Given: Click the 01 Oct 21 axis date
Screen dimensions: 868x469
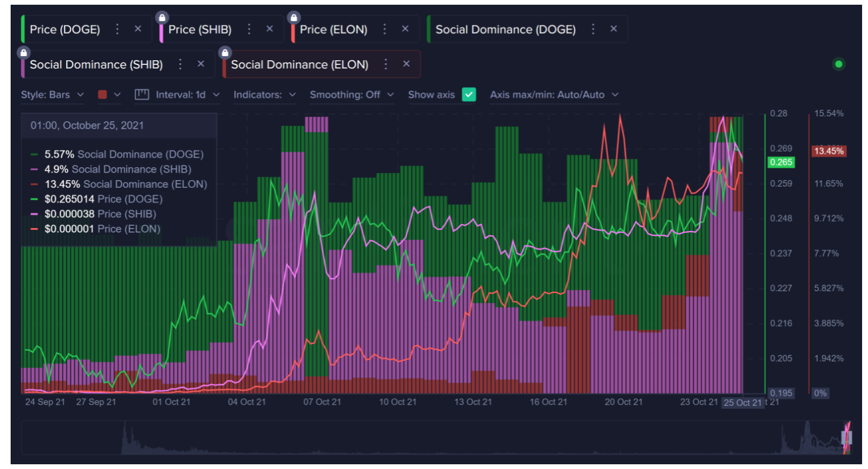Looking at the screenshot, I should [x=172, y=402].
